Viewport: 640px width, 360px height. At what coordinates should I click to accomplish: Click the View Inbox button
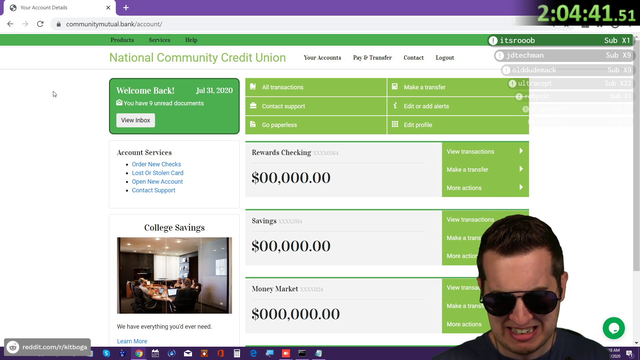pyautogui.click(x=136, y=120)
